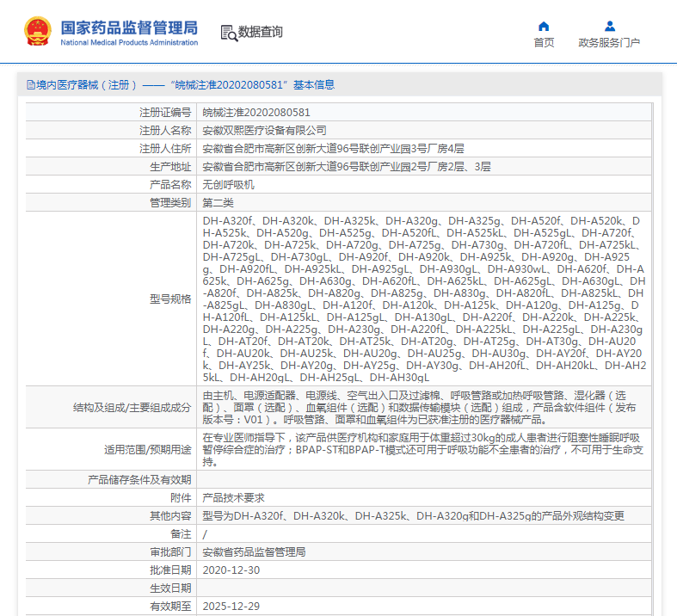677x616 pixels.
Task: Select 有效期至 label cell
Action: (111, 606)
